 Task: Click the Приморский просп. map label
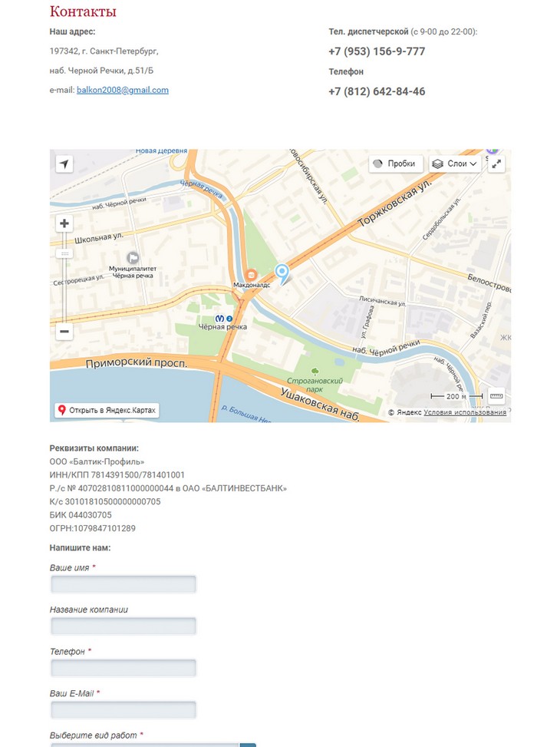point(137,363)
